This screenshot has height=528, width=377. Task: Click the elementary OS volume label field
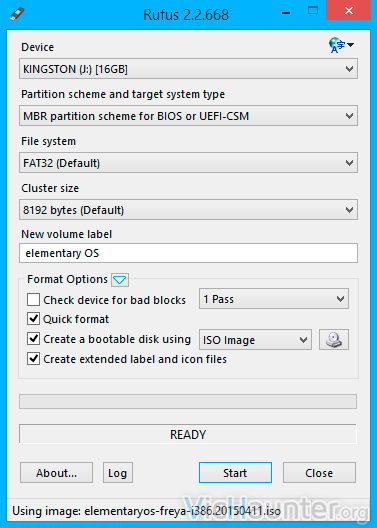pos(188,253)
